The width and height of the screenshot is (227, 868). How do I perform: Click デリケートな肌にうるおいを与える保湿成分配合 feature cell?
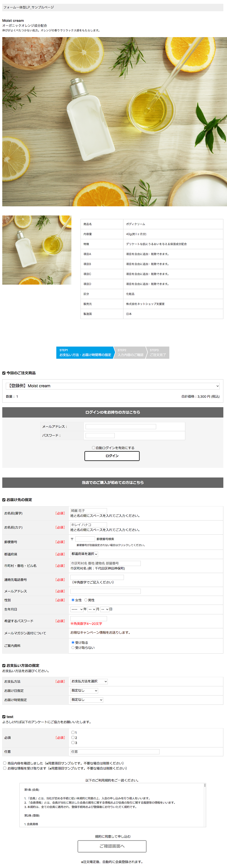point(173,244)
